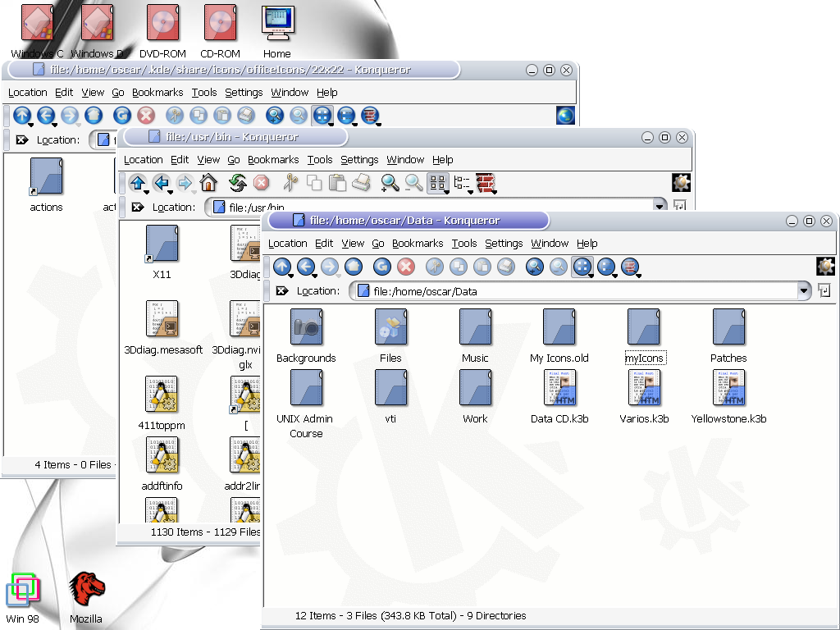Select Icon View in Data Konqueror toolbar

tap(582, 267)
